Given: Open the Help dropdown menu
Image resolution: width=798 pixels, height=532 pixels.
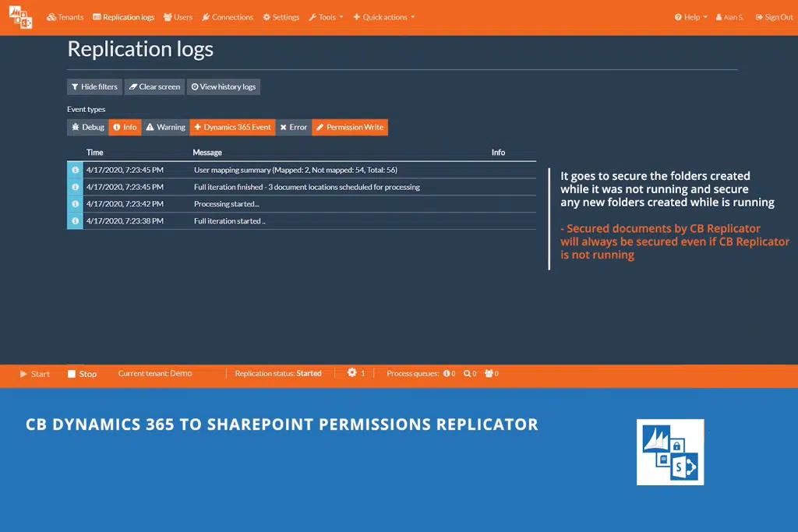Looking at the screenshot, I should (x=691, y=17).
